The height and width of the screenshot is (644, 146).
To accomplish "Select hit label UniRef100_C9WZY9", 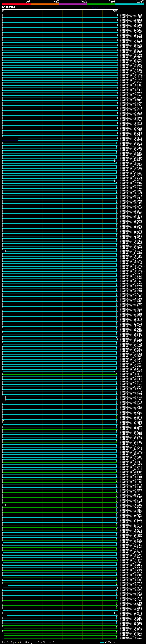I will click(x=131, y=211).
